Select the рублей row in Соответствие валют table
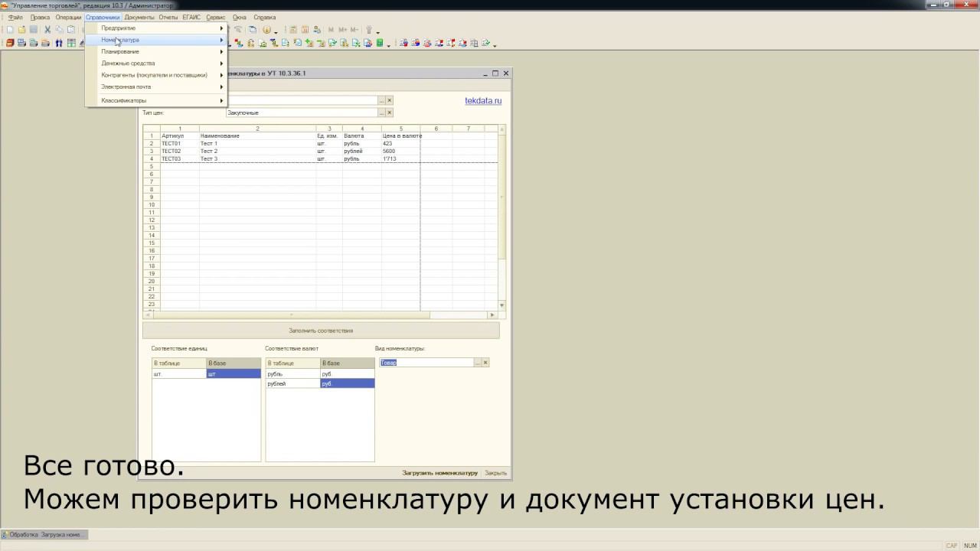 click(x=320, y=383)
